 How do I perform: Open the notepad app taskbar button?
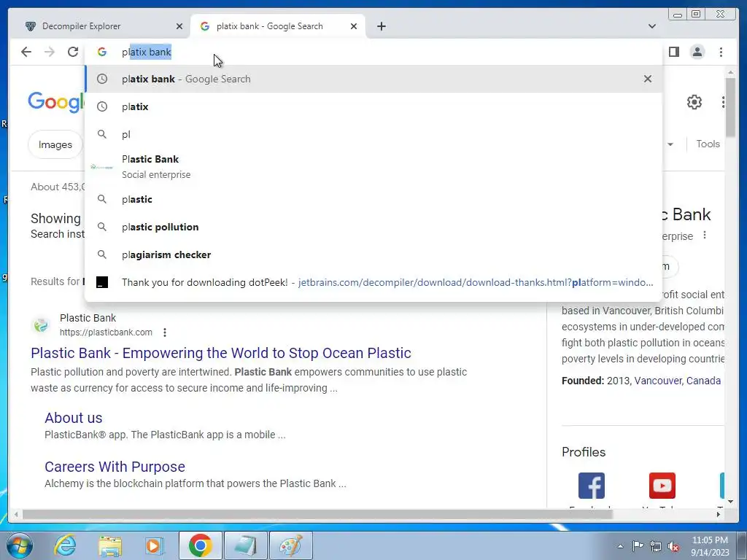pyautogui.click(x=245, y=545)
